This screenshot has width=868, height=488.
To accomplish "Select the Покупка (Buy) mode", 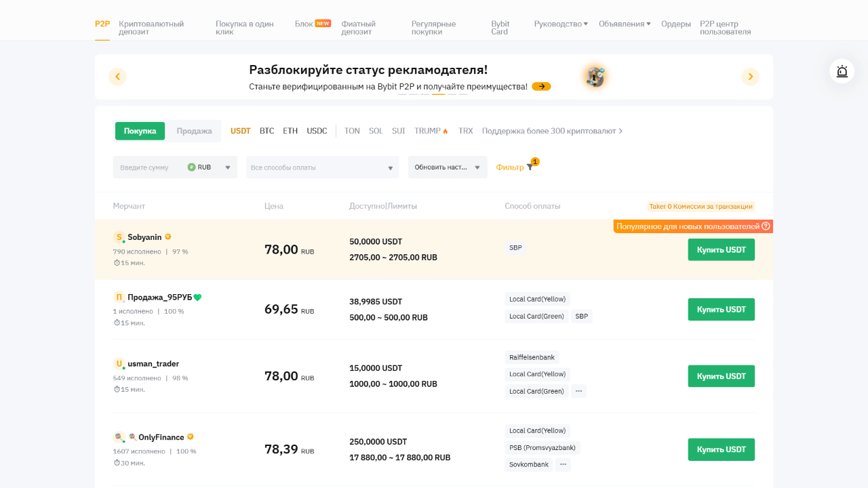I will tap(140, 131).
